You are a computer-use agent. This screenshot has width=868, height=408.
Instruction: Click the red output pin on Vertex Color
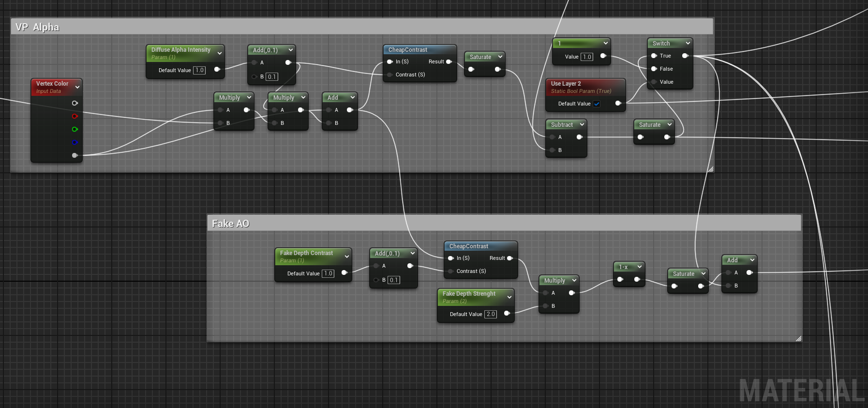pos(75,116)
